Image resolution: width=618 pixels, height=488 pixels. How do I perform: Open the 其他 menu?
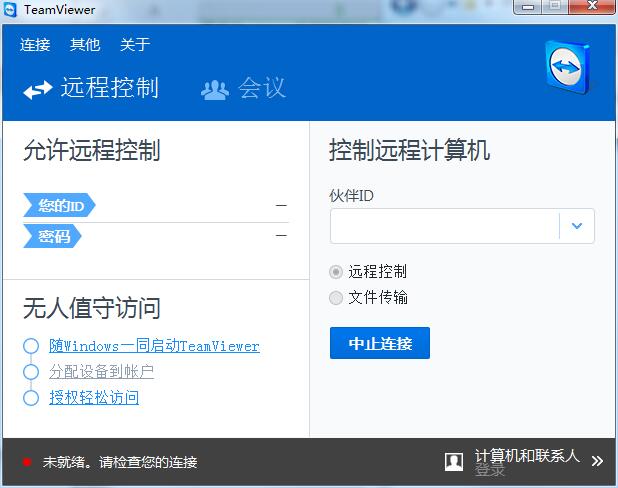coord(85,45)
